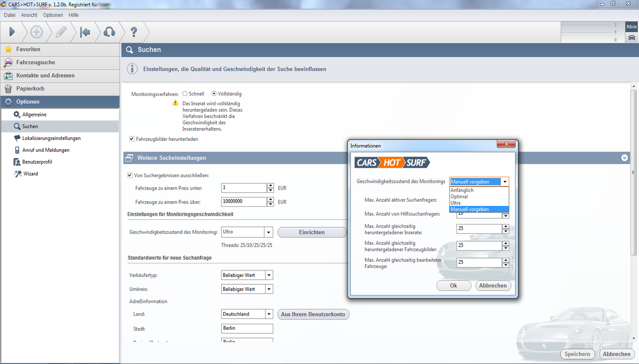The height and width of the screenshot is (364, 639).
Task: Toggle Fahrzeugbilder herunterladen checkbox
Action: click(132, 139)
